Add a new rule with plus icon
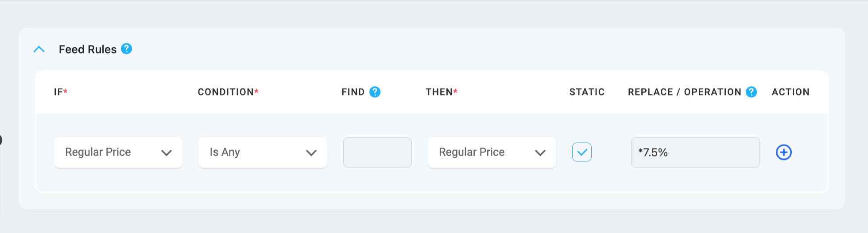Viewport: 868px width, 233px height. tap(784, 152)
